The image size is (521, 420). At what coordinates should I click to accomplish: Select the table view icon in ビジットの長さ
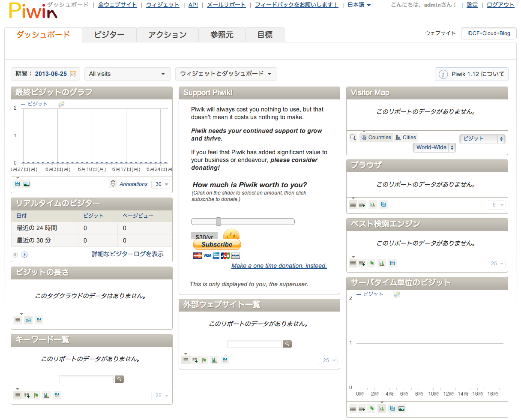coord(18,320)
